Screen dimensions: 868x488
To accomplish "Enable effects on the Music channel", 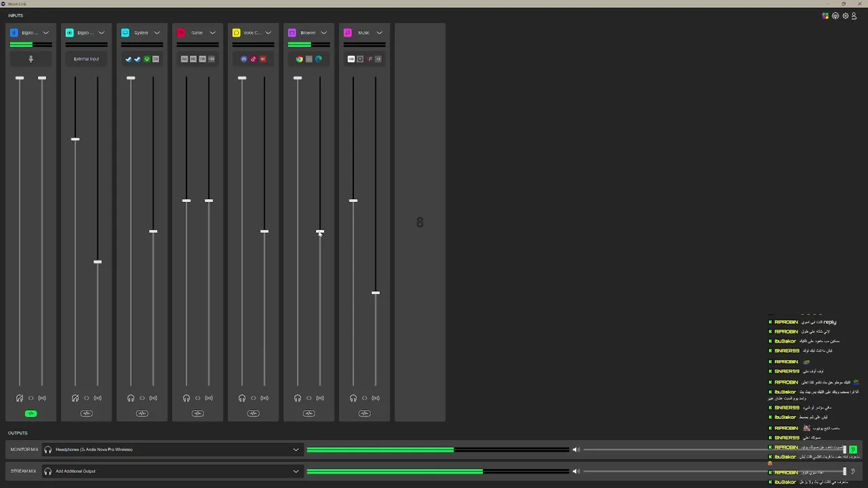I will click(x=364, y=413).
